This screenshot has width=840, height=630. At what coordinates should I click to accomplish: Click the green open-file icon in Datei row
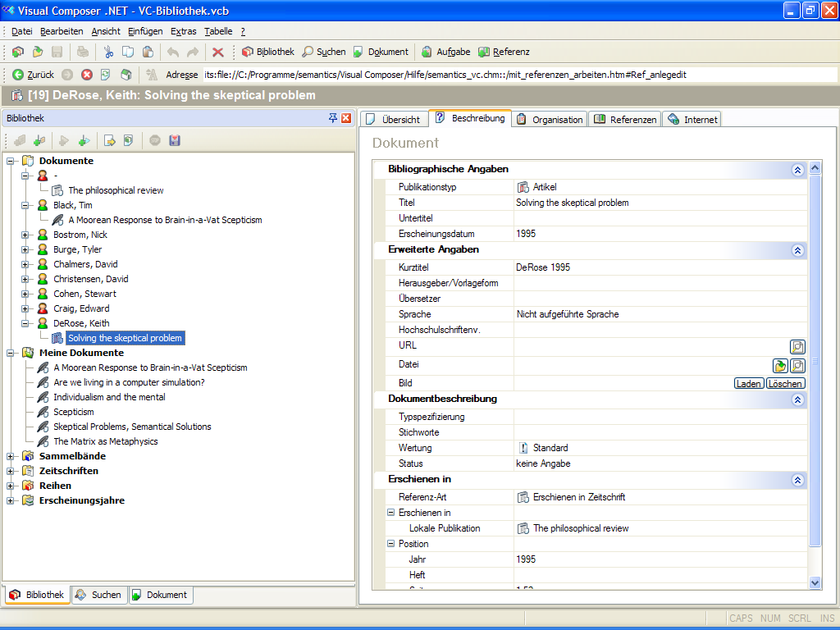click(x=780, y=366)
